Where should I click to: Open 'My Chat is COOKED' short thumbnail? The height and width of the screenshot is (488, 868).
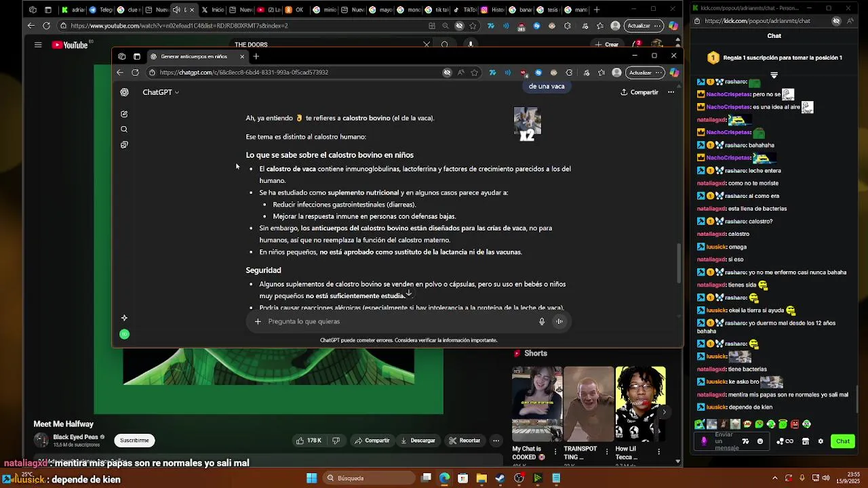[537, 404]
